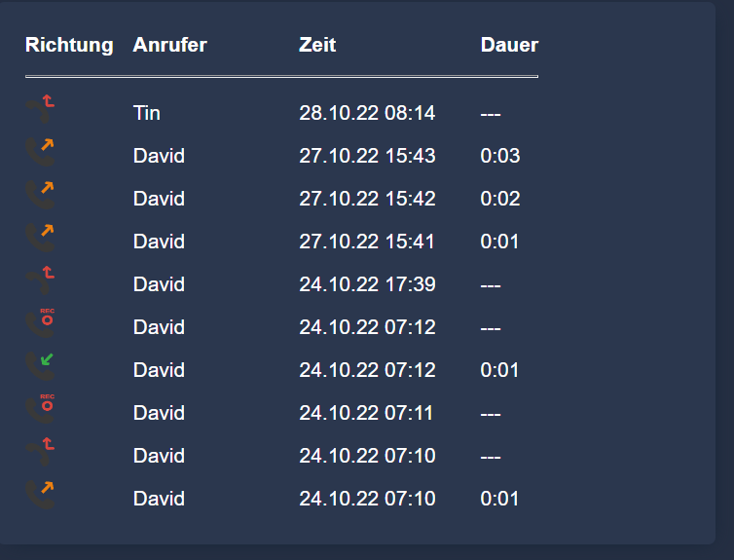
Task: Click the 0:03 call duration
Action: (x=500, y=156)
